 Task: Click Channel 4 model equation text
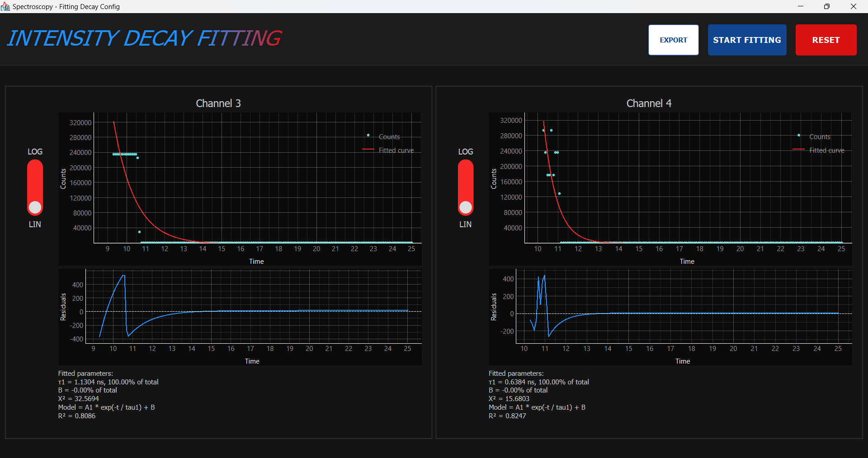click(x=537, y=407)
